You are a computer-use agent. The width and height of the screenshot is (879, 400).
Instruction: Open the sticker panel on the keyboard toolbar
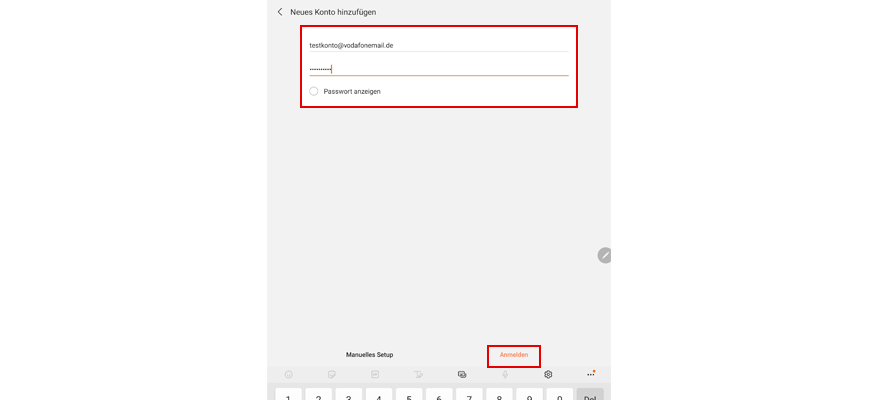tap(332, 374)
